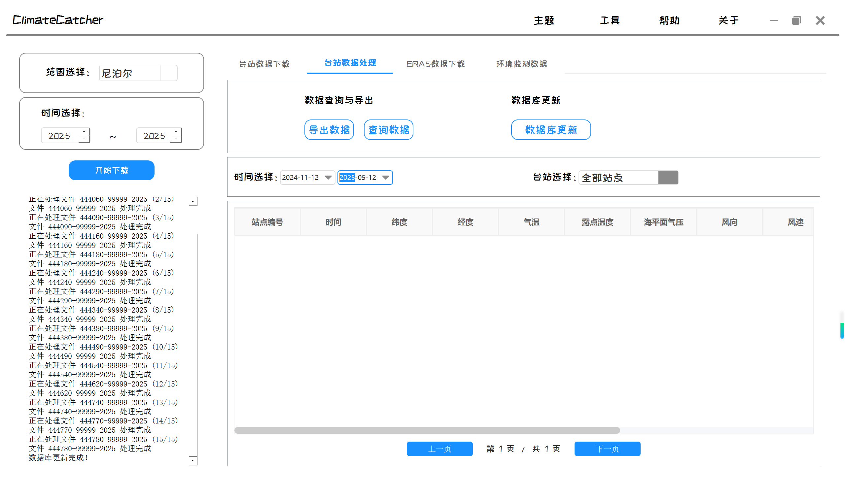This screenshot has width=845, height=504.
Task: Open the 主题 menu
Action: [544, 20]
